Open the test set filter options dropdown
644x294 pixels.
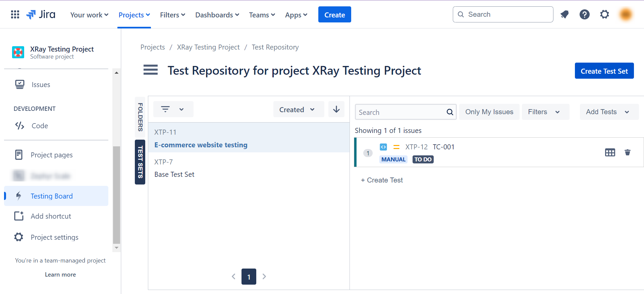173,109
